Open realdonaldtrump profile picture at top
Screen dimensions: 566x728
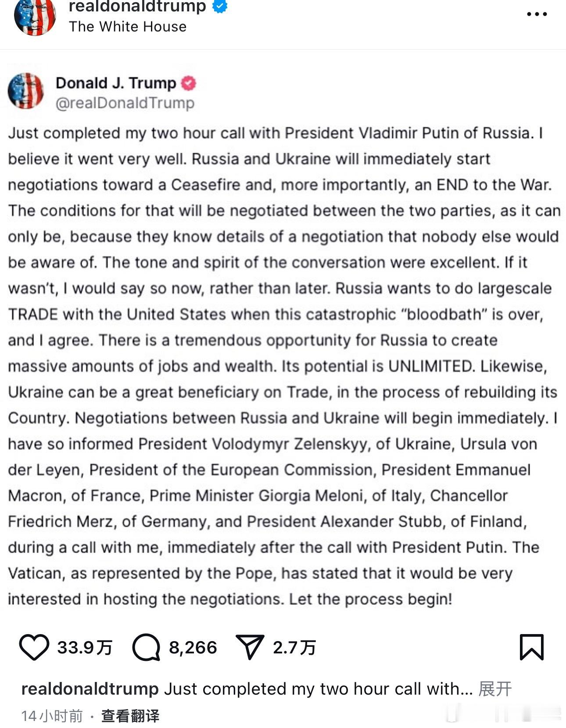35,17
